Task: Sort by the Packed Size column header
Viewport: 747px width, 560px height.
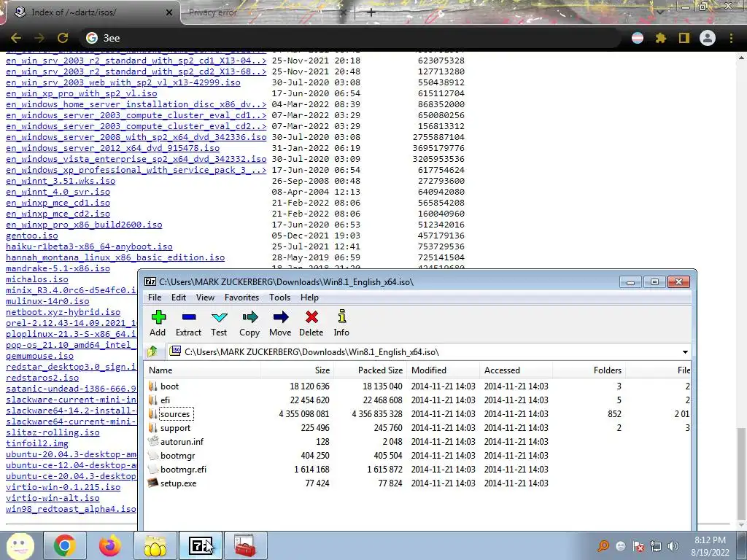Action: pos(370,370)
